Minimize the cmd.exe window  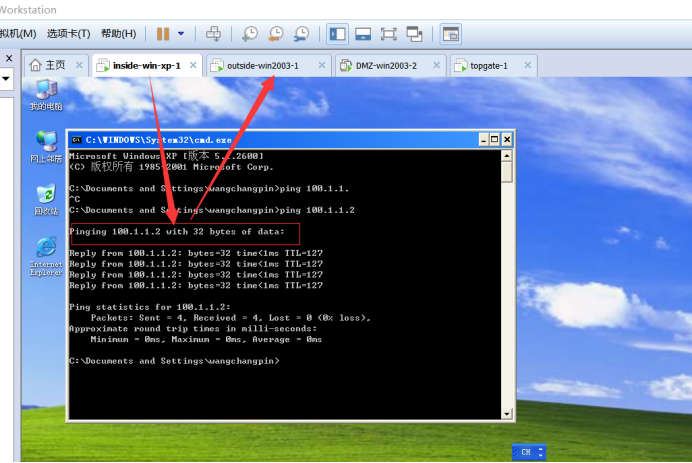tap(484, 140)
